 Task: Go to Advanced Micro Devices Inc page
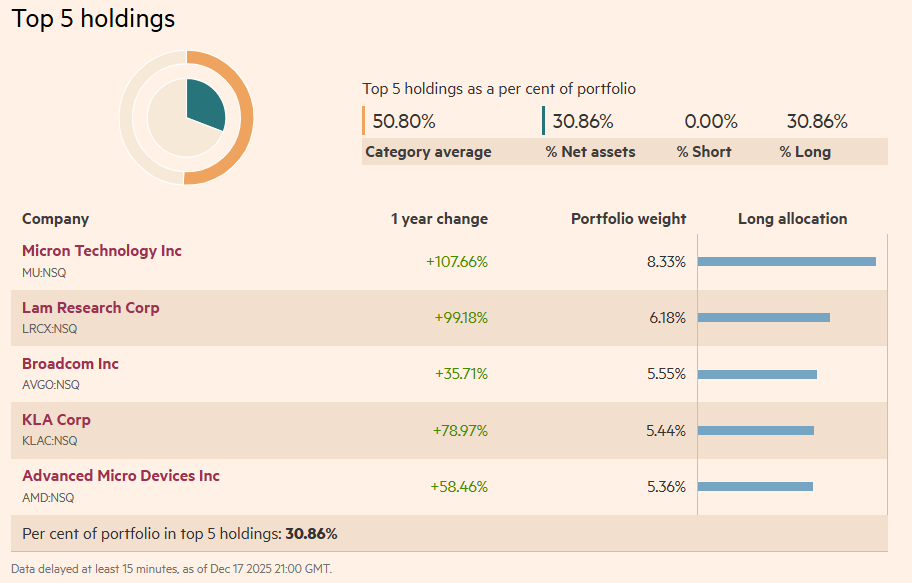[x=121, y=476]
